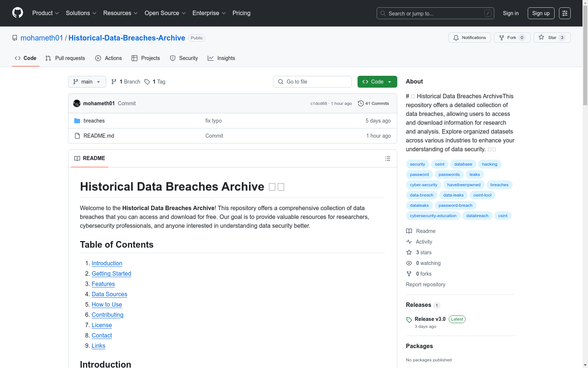Open the green Code dropdown button
Viewport: 588px width, 368px height.
click(x=377, y=82)
